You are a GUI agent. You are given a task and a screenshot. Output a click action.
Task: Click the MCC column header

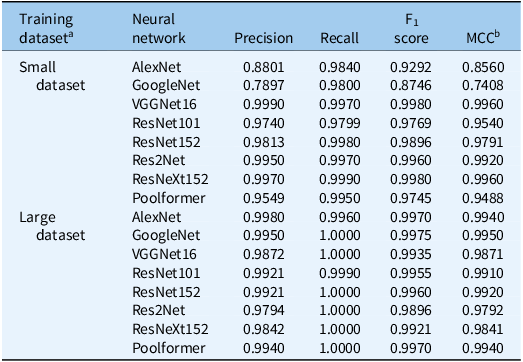483,37
